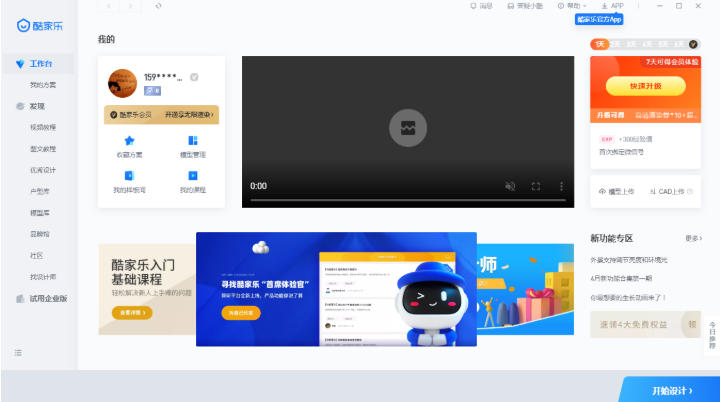Screen dimensions: 720x402
Task: Open 模型管理 icon in profile card
Action: [x=193, y=147]
